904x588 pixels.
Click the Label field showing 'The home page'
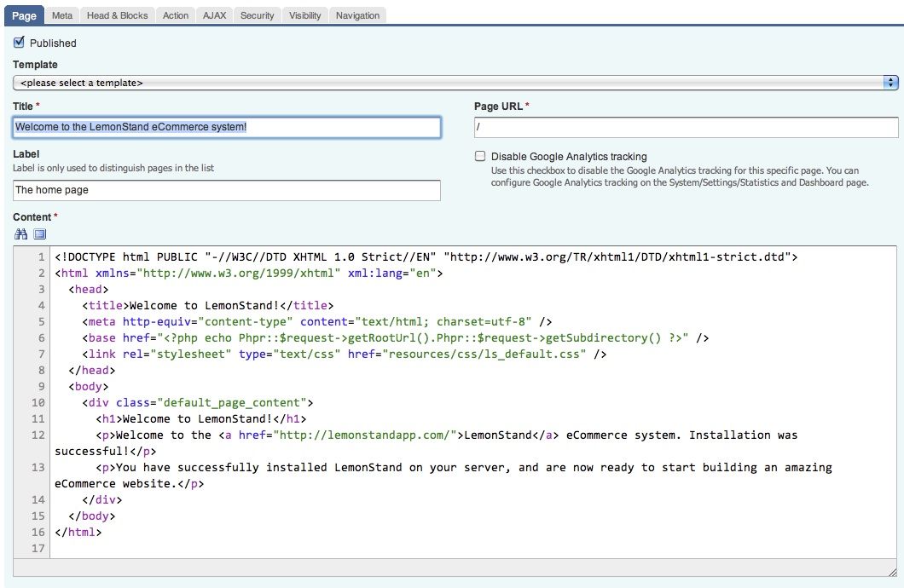click(x=226, y=190)
